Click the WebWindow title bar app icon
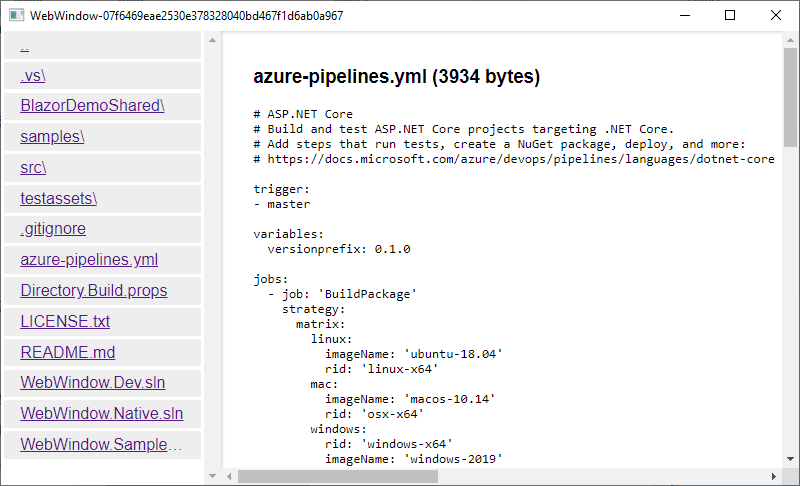Viewport: 800px width, 486px height. coord(16,15)
